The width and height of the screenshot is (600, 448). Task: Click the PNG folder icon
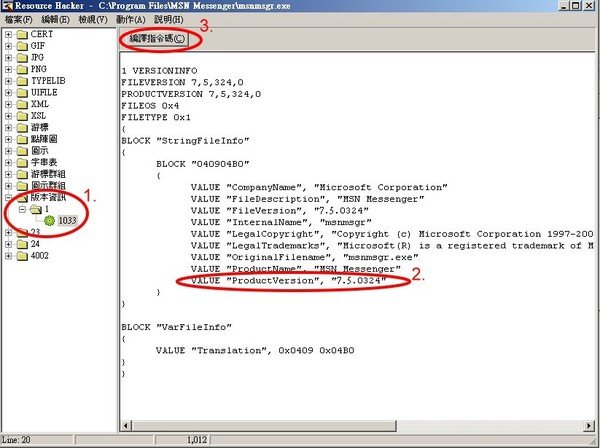(x=22, y=70)
